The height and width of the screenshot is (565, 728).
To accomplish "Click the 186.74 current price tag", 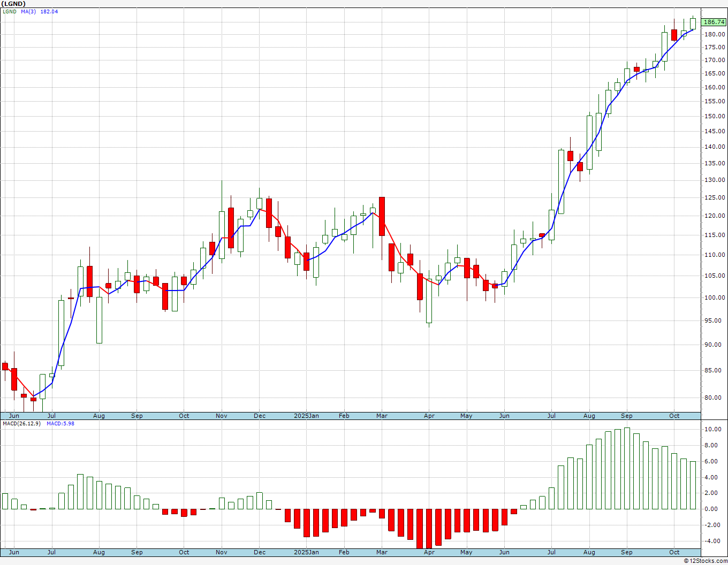I will tap(714, 22).
